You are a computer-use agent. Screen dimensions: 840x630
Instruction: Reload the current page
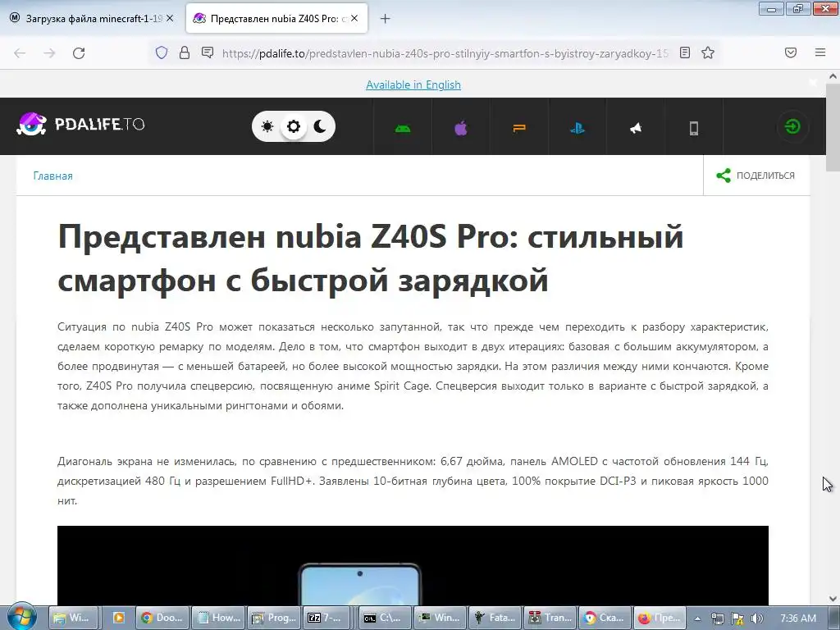(x=79, y=53)
